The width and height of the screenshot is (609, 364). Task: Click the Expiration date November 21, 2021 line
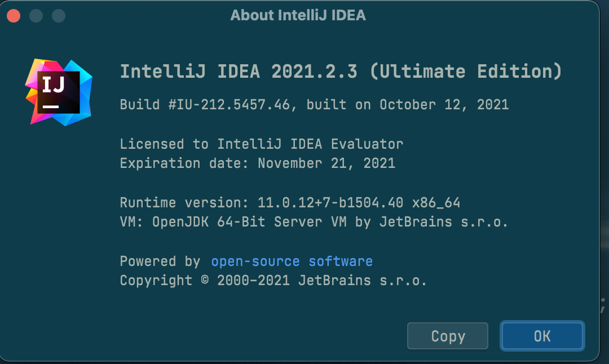click(258, 163)
